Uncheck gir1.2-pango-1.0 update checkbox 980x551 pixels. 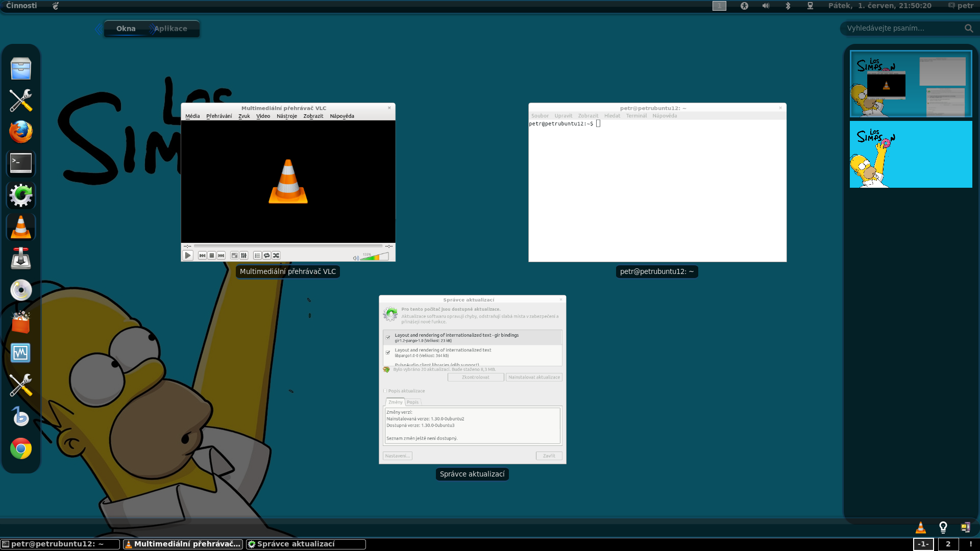click(388, 338)
